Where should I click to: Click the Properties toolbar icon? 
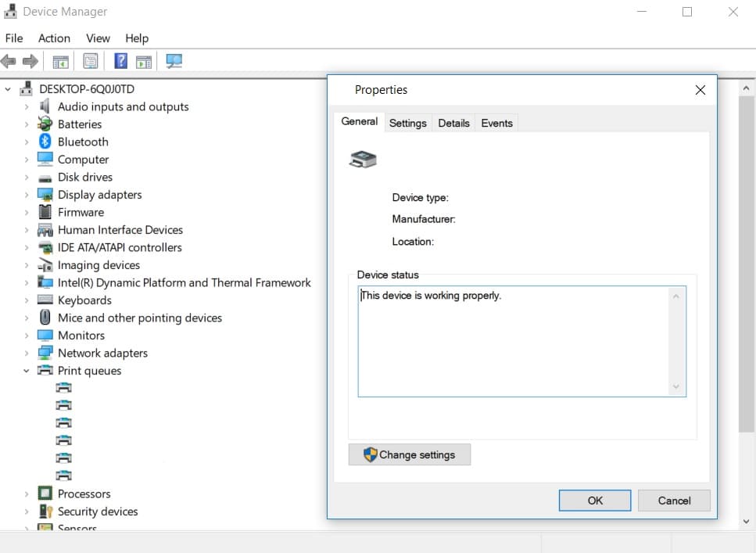(x=91, y=61)
